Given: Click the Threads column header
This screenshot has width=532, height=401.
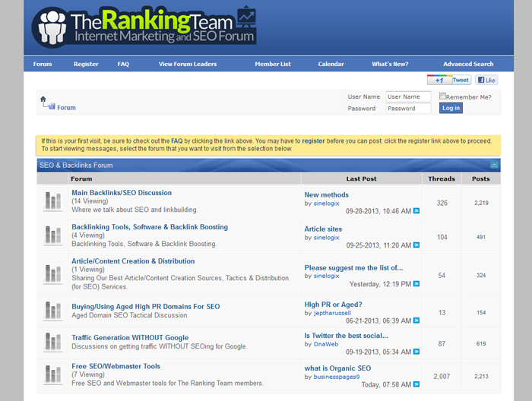Looking at the screenshot, I should click(442, 179).
